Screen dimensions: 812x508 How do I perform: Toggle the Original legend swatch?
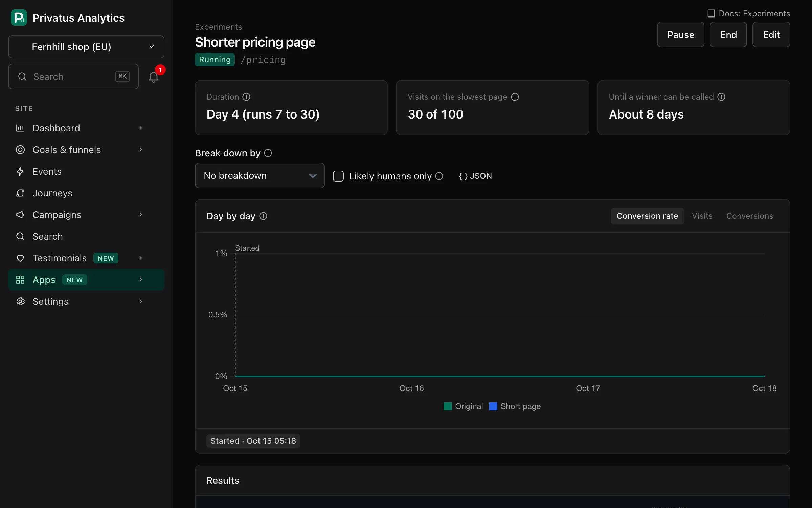pos(448,406)
